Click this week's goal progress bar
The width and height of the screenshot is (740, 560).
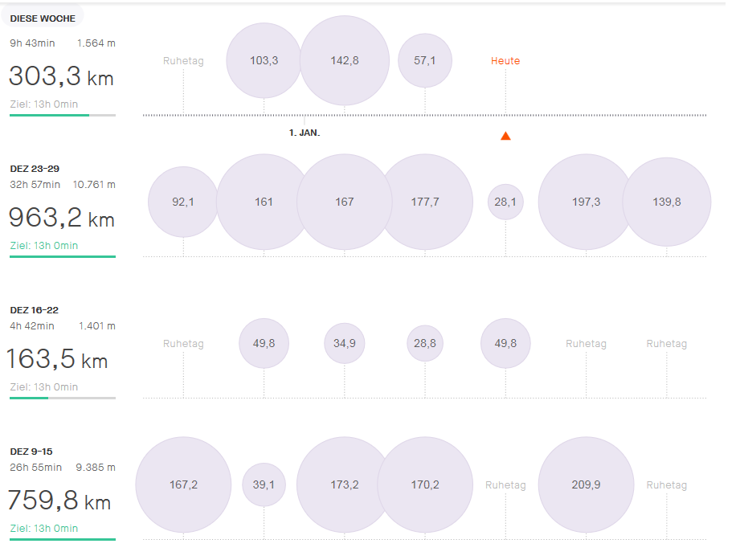coord(63,115)
